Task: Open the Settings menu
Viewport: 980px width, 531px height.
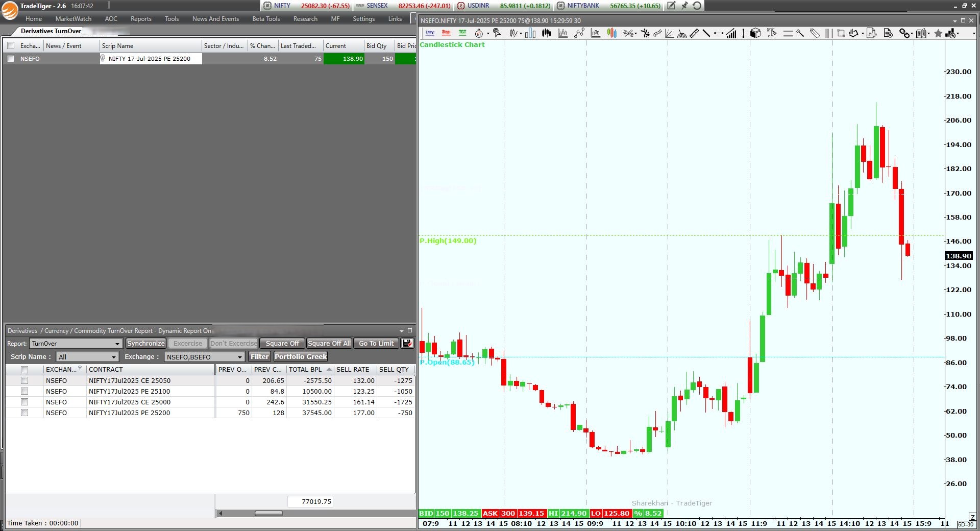Action: 363,19
